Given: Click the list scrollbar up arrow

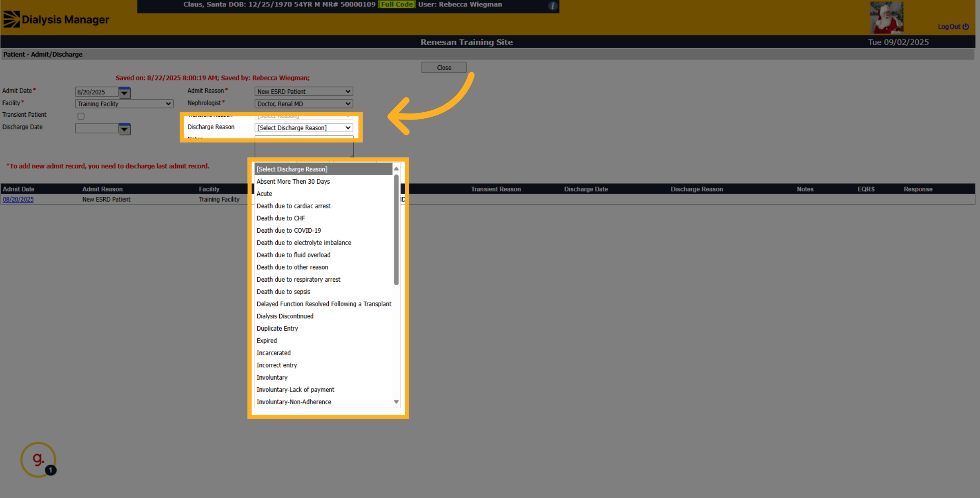Looking at the screenshot, I should click(x=396, y=169).
